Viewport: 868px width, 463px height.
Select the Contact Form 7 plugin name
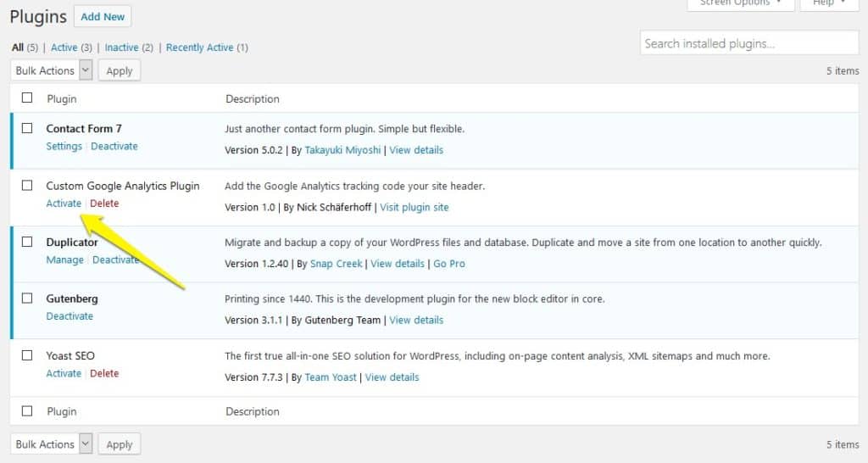click(x=84, y=129)
